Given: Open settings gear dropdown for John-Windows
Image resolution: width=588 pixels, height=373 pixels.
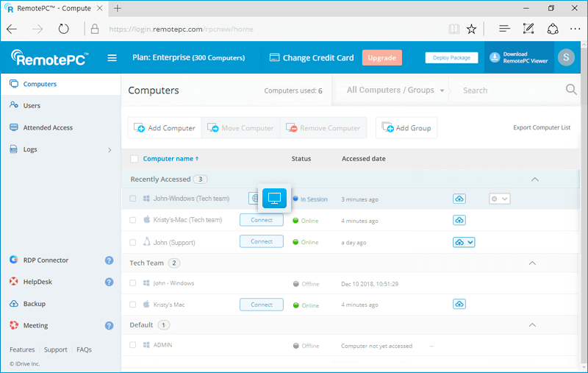Looking at the screenshot, I should (500, 199).
